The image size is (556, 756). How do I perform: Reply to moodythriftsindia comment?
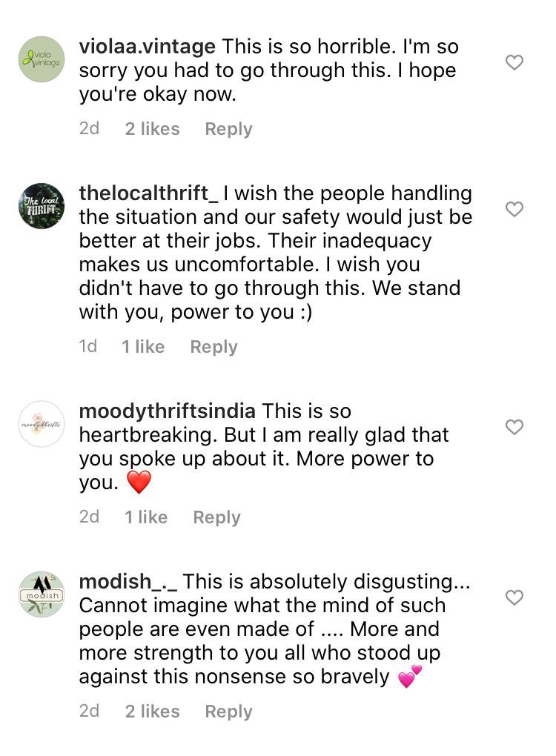(x=216, y=517)
